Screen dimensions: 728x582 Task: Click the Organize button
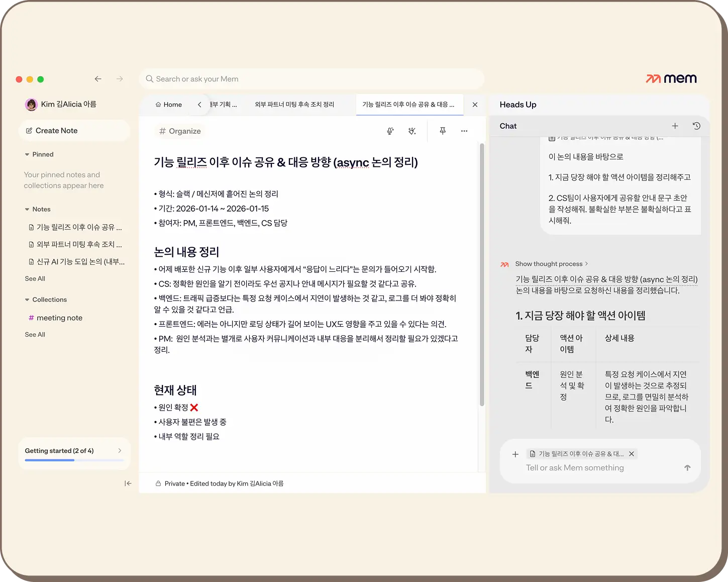[180, 131]
